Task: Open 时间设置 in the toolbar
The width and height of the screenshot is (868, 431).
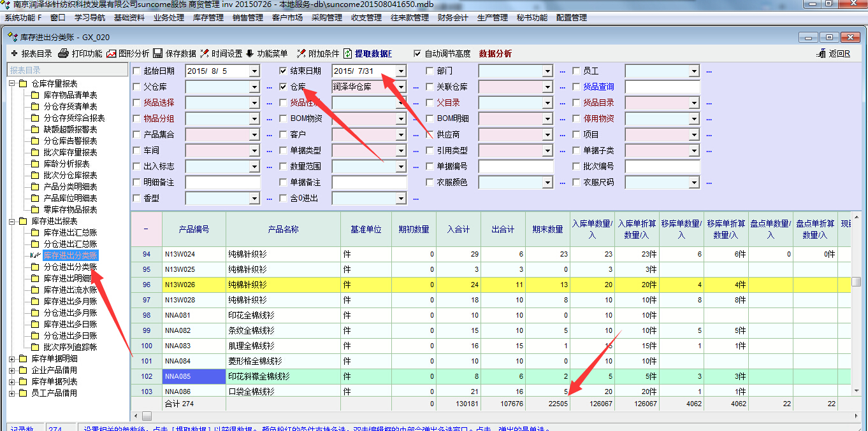Action: (x=205, y=54)
